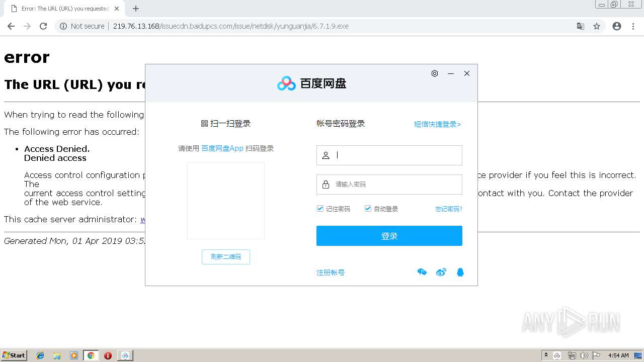Click the 4:54 AM taskbar clock
Screen dimensions: 644x362
tap(618, 355)
